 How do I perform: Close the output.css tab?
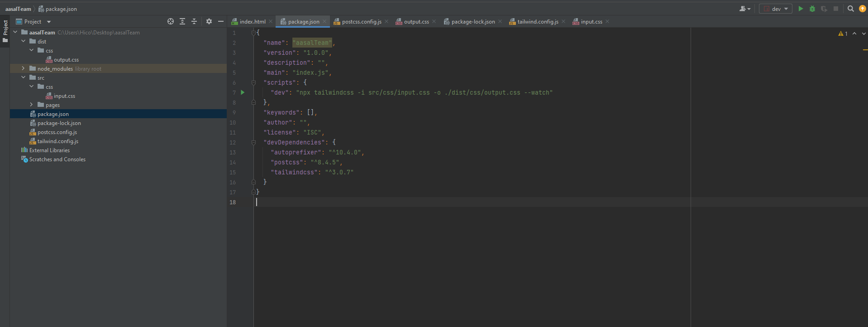click(434, 21)
